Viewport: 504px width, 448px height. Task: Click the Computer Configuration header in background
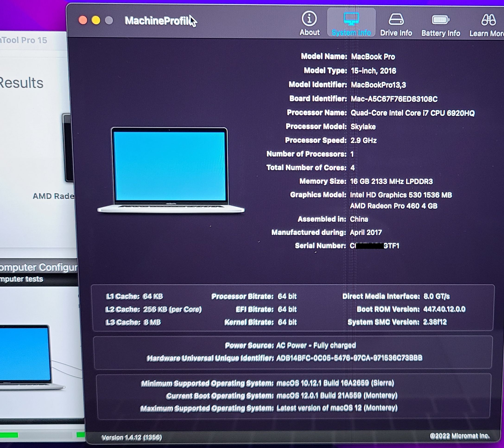coord(38,267)
